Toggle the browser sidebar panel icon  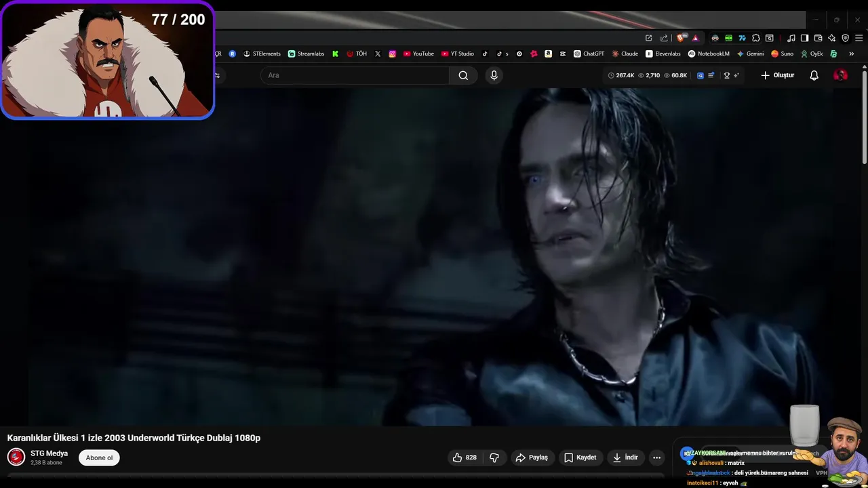(x=804, y=38)
